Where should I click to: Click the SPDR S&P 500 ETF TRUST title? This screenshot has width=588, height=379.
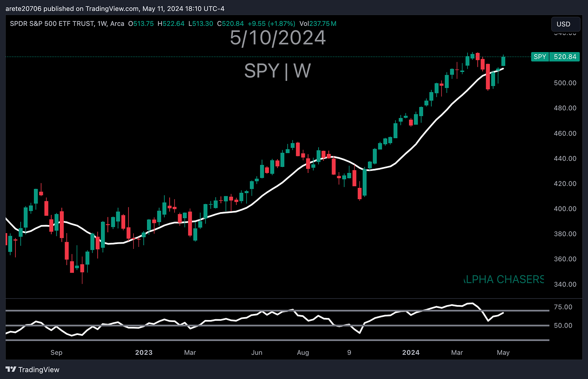click(x=52, y=23)
